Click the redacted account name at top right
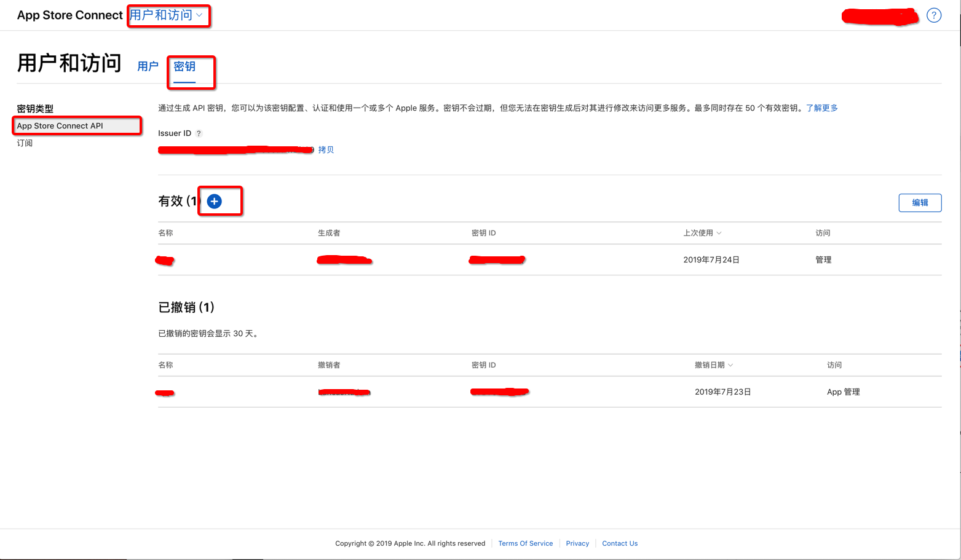The height and width of the screenshot is (560, 961). pos(880,17)
